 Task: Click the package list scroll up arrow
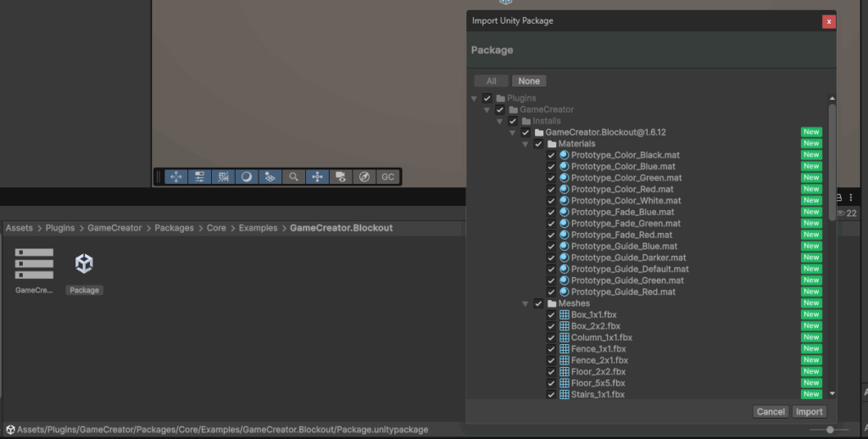click(x=832, y=98)
